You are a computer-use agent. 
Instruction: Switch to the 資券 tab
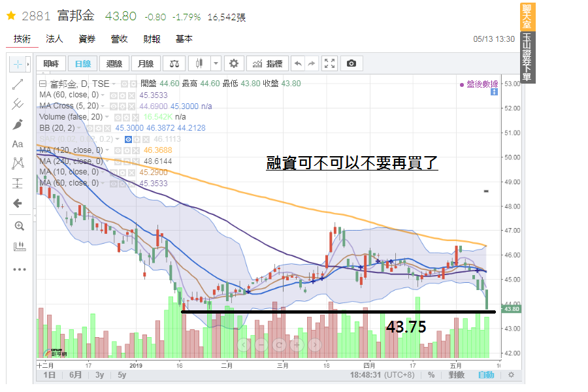point(87,39)
